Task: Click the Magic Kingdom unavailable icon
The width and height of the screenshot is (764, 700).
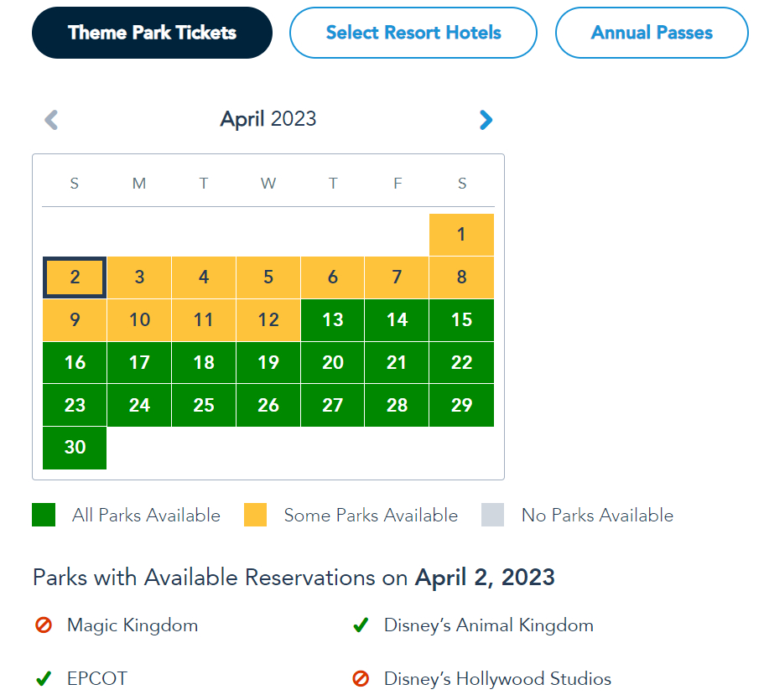Action: 44,625
